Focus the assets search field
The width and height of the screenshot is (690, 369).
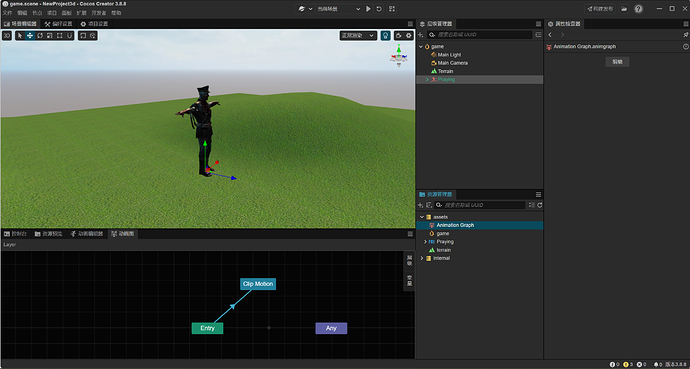click(x=481, y=205)
